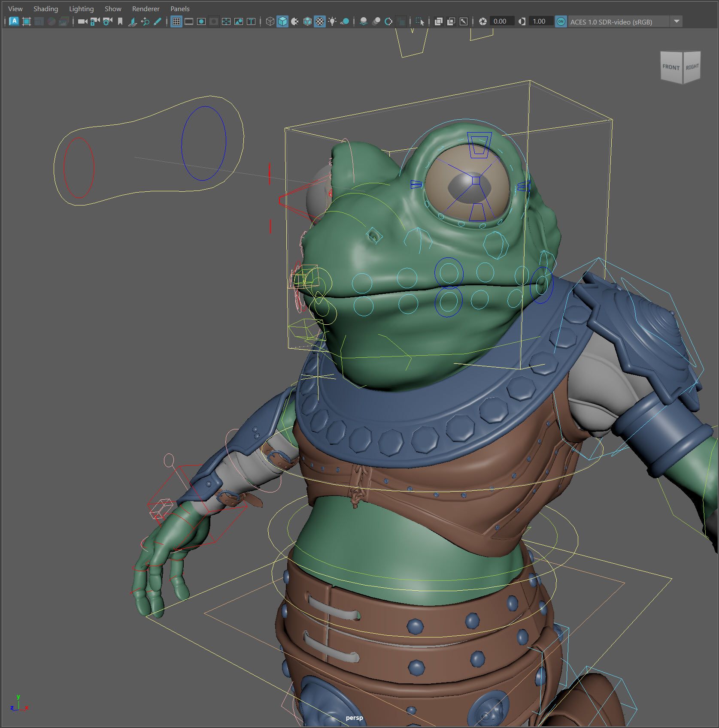Toggle the Safe Title (T) display
The image size is (719, 728).
tap(251, 21)
